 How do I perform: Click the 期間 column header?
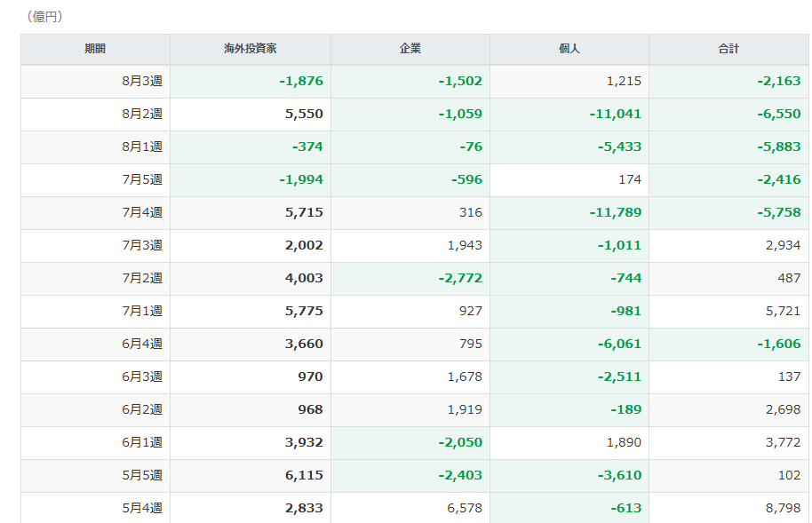tap(95, 49)
